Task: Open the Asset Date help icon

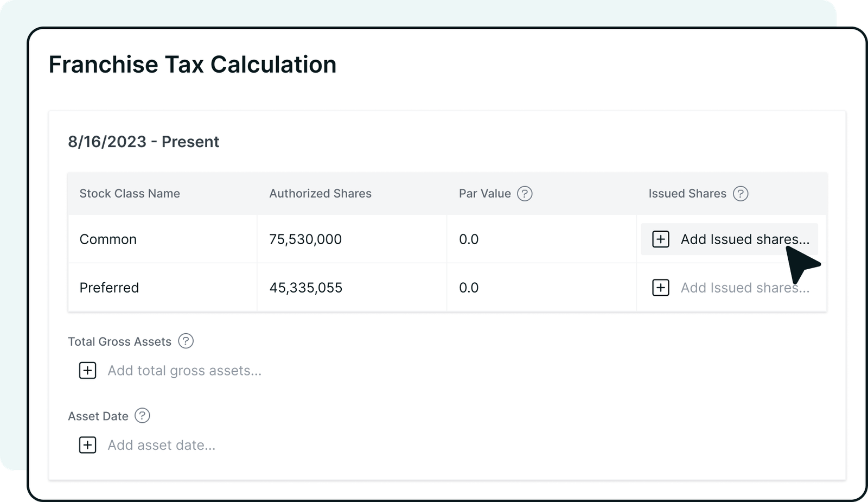Action: coord(142,416)
